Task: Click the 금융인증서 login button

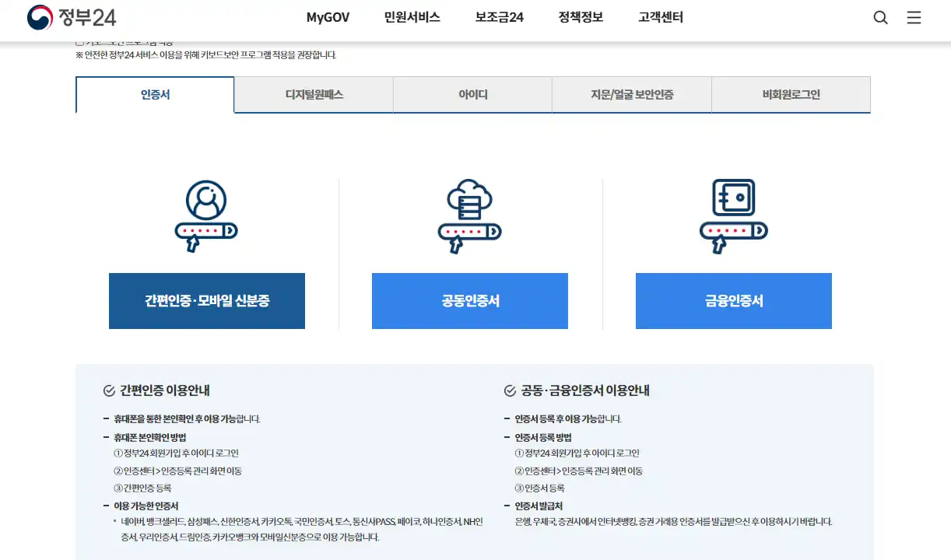Action: click(x=732, y=301)
